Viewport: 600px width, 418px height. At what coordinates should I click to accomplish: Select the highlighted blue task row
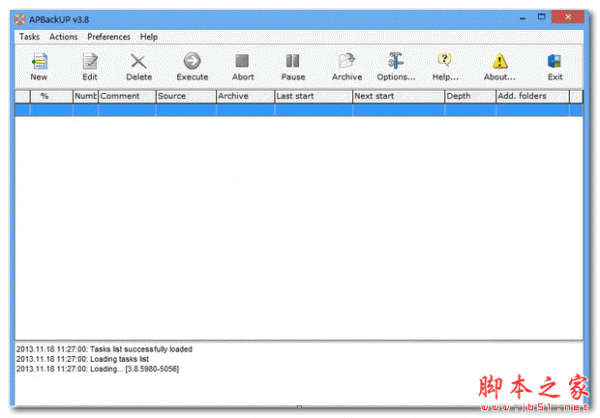(299, 110)
